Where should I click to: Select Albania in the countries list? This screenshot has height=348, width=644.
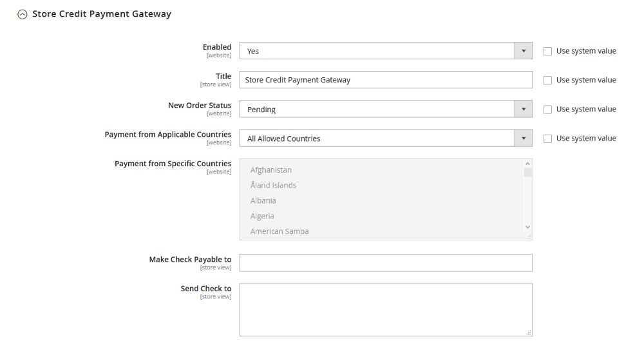click(x=263, y=201)
